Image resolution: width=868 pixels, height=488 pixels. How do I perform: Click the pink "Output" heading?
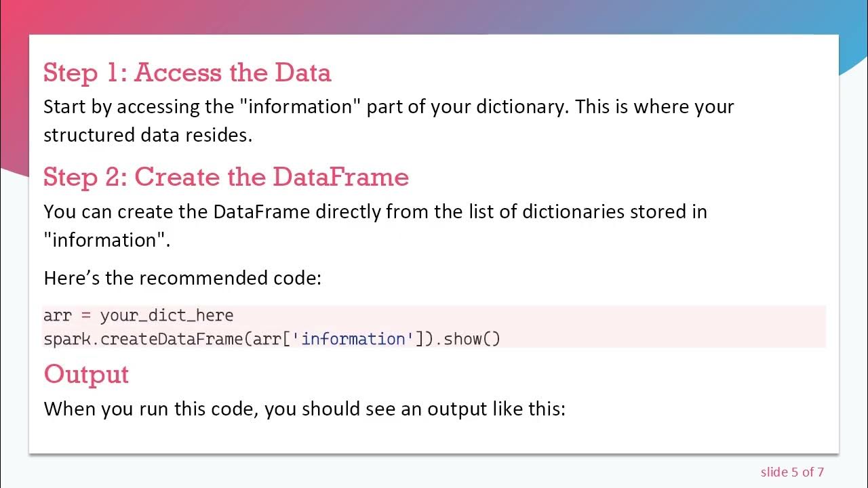coord(86,374)
